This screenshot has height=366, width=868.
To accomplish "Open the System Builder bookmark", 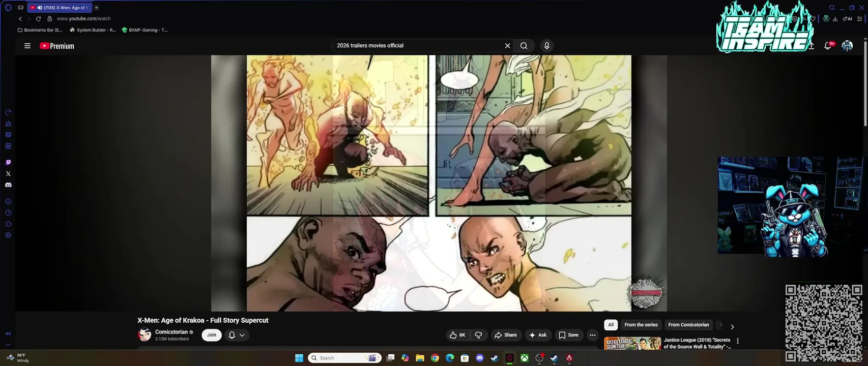I will tap(93, 30).
